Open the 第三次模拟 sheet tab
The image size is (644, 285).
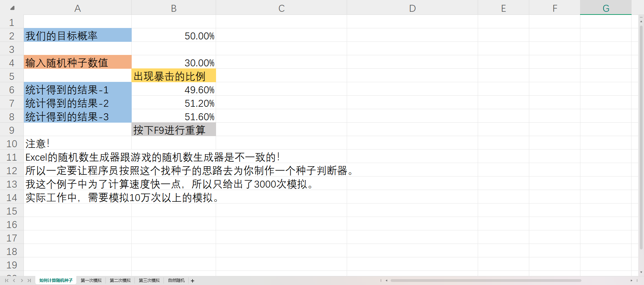click(x=149, y=281)
